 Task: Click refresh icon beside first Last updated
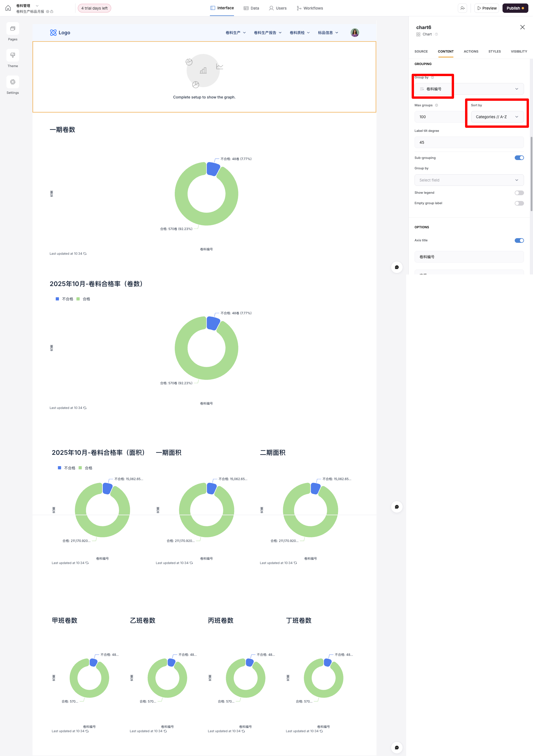click(85, 254)
